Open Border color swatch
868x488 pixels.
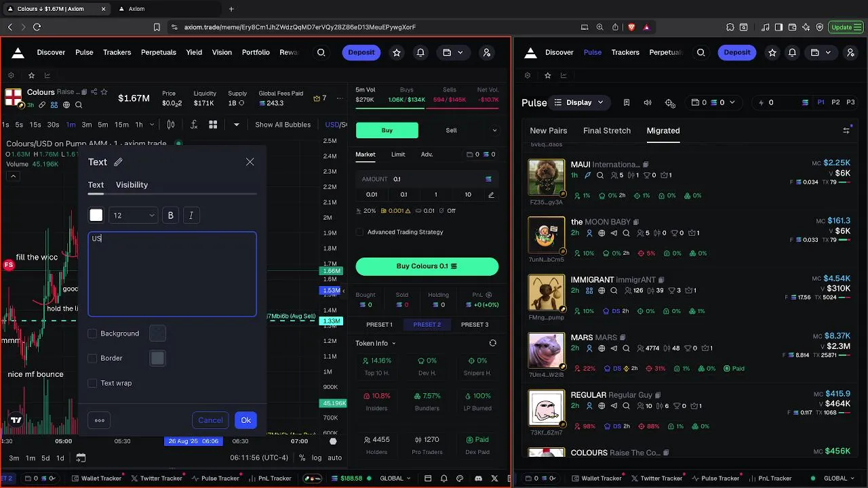click(x=157, y=358)
